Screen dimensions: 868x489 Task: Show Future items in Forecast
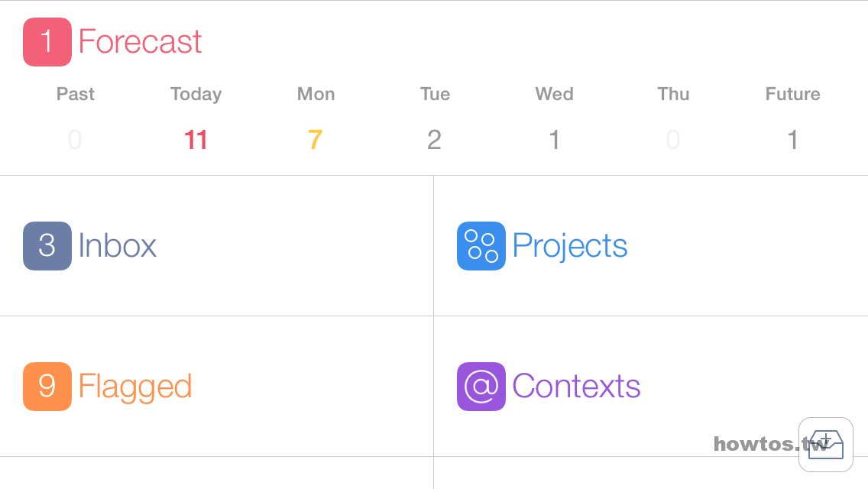click(792, 118)
